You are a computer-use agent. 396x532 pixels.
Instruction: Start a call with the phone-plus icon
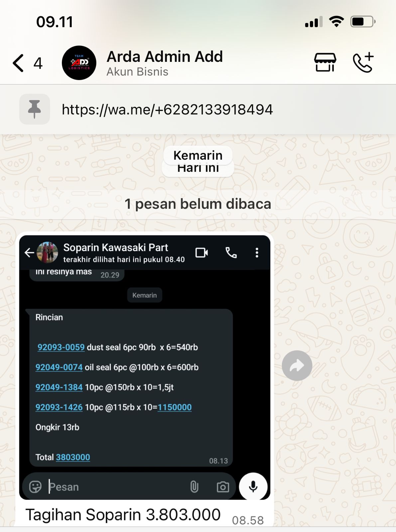coord(363,62)
